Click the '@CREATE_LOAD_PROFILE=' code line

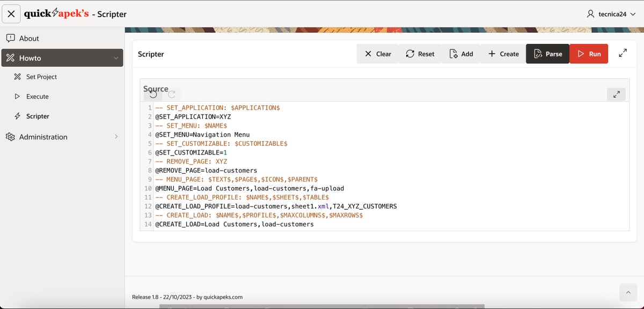[276, 207]
